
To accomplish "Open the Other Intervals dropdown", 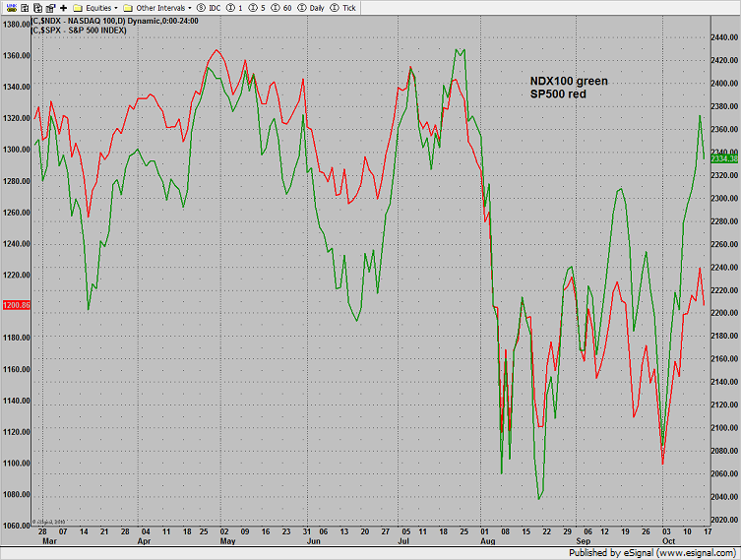I will pos(157,8).
